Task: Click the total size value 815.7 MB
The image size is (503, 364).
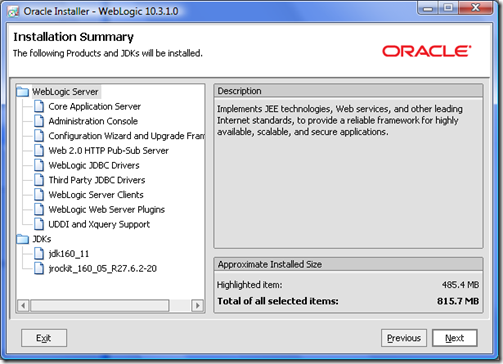Action: pos(458,301)
